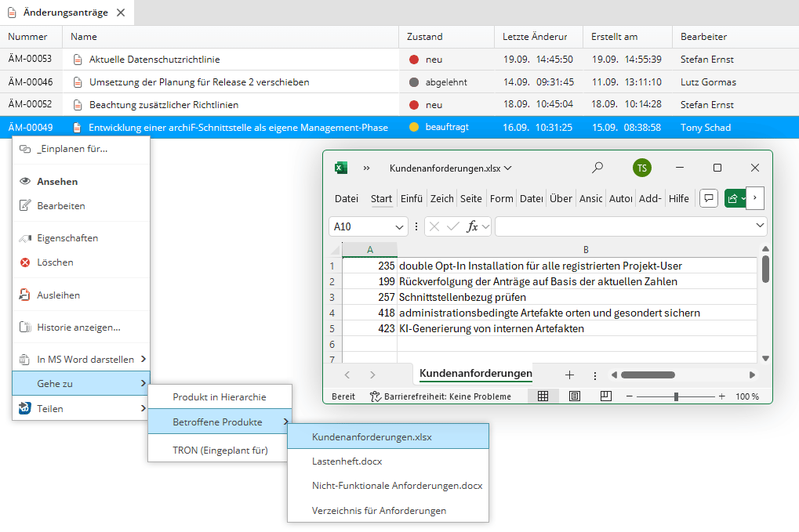
Task: Open the Einfügen ribbon tab in Excel
Action: click(x=412, y=199)
